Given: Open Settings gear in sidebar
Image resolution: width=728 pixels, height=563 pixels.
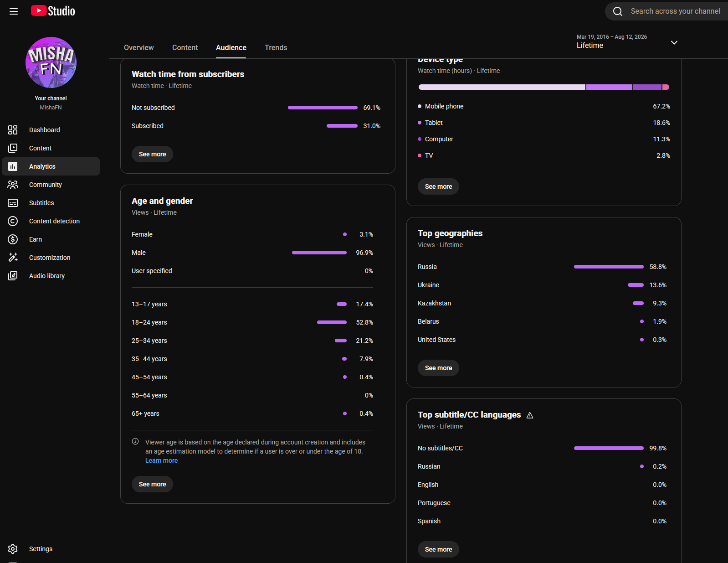Looking at the screenshot, I should pos(13,549).
